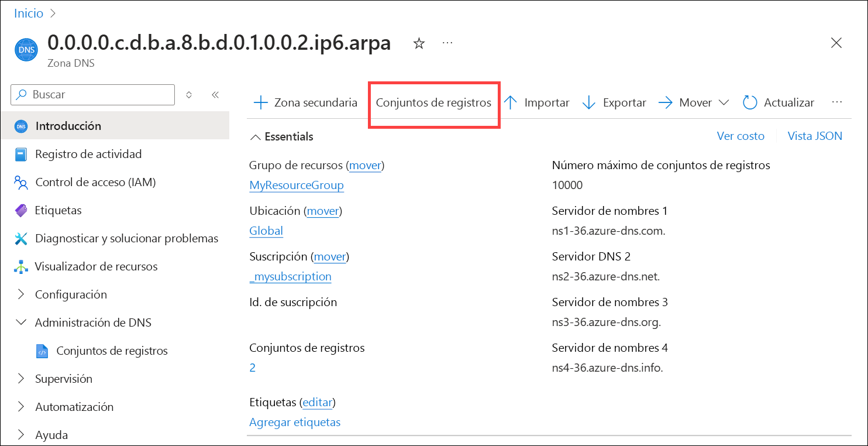
Task: Click the search magnifier icon
Action: 22,94
